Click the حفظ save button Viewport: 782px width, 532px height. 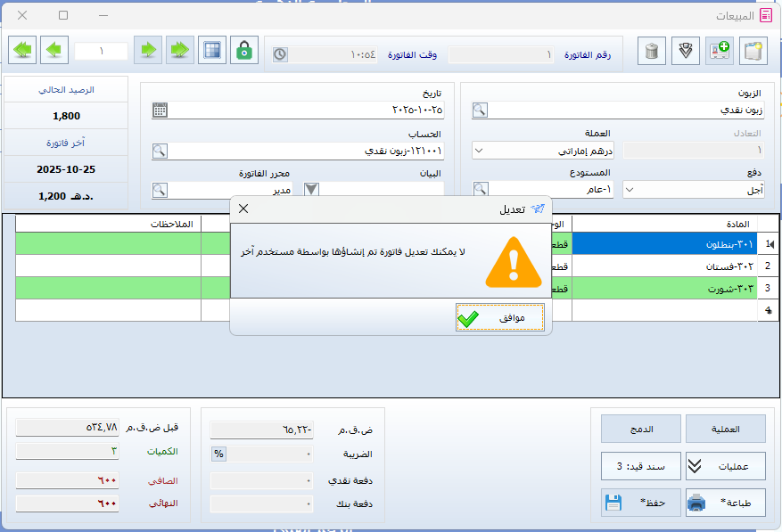pos(639,503)
